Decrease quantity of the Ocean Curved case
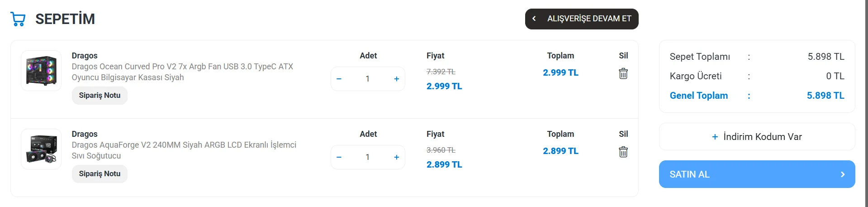 339,79
